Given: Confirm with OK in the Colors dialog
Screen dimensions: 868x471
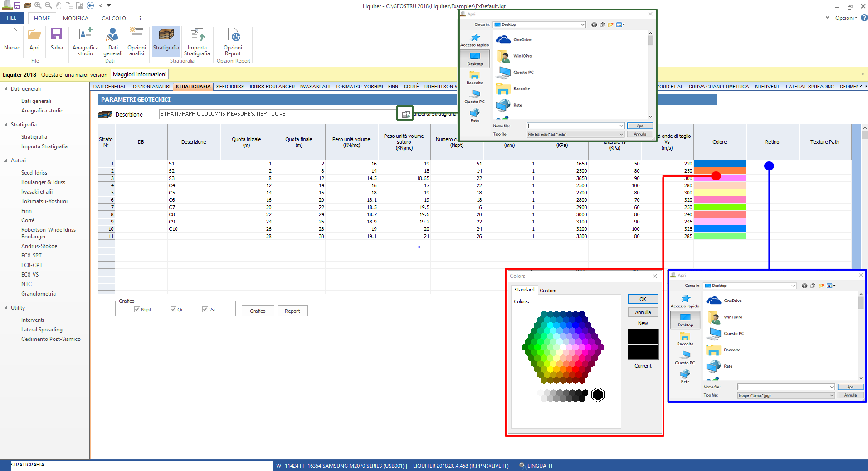Looking at the screenshot, I should [x=643, y=299].
